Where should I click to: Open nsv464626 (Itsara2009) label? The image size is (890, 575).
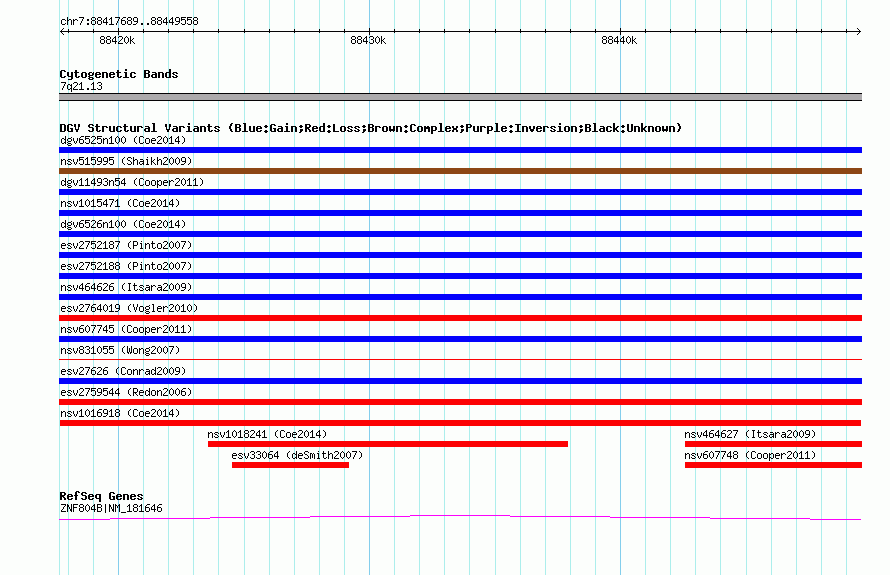(x=126, y=287)
